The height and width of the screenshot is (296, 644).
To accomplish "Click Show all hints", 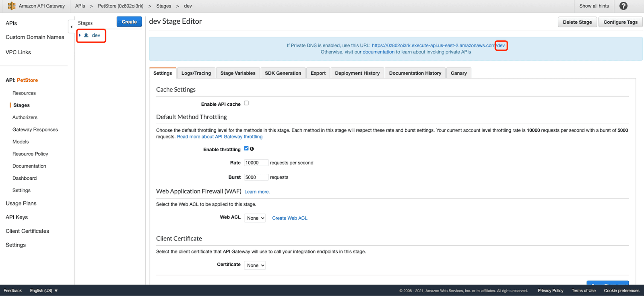I will tap(594, 6).
